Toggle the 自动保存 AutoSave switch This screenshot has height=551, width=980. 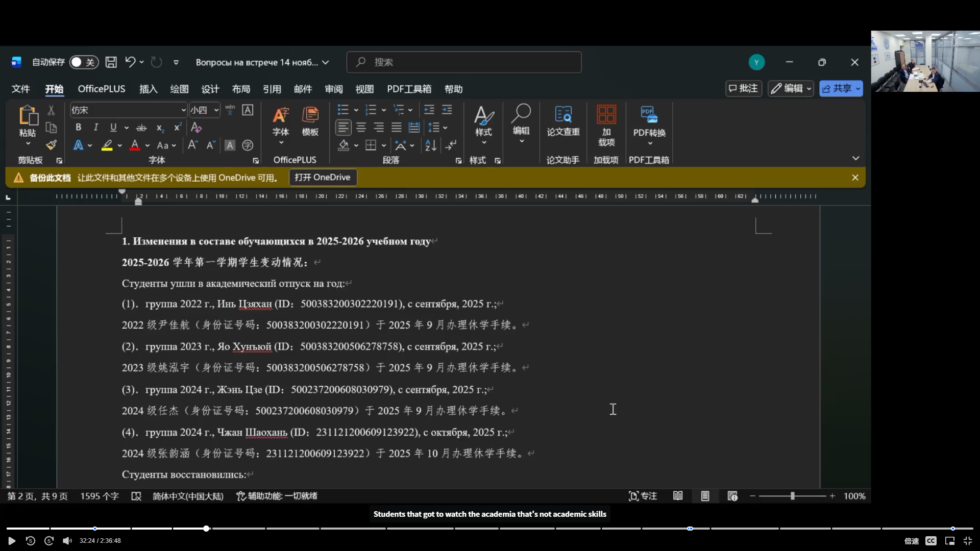click(x=83, y=62)
